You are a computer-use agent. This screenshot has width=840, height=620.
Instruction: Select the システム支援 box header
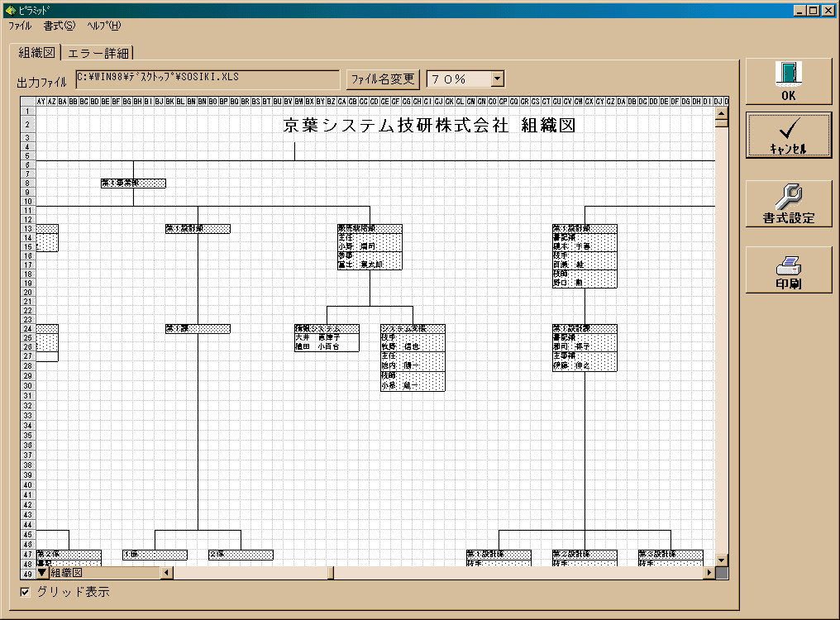413,328
